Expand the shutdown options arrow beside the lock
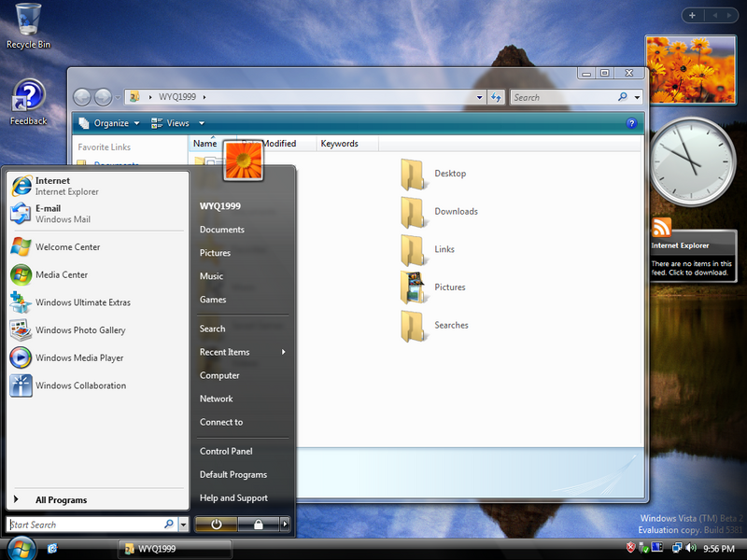 tap(285, 525)
